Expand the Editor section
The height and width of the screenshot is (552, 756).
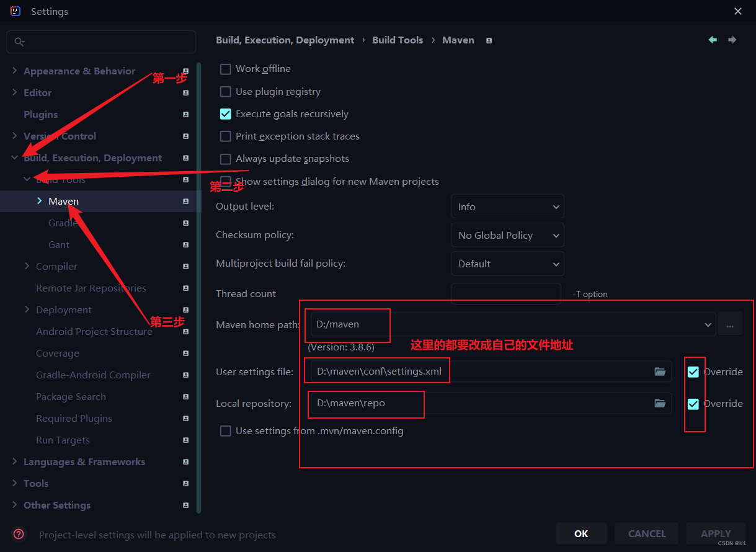click(15, 92)
